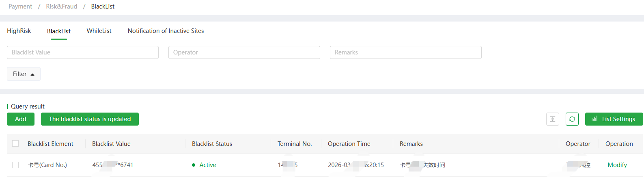The image size is (644, 178).
Task: Click the column density icon button
Action: coord(552,119)
